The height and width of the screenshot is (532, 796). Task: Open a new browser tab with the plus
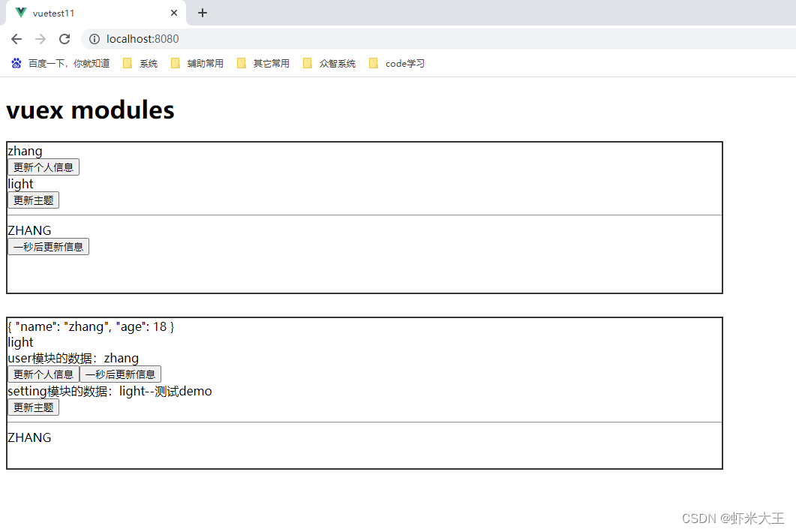pos(202,13)
